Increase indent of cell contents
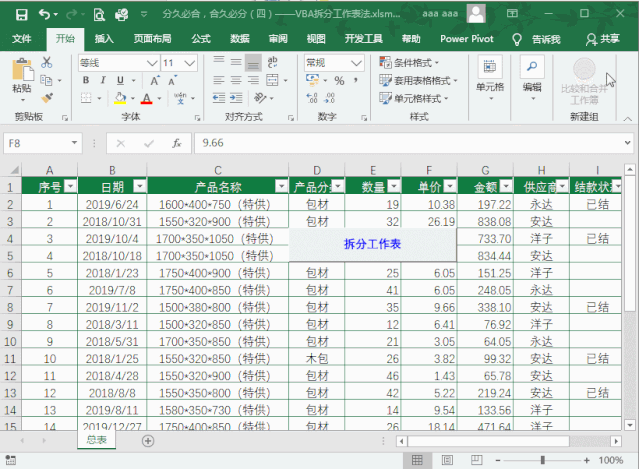Screen dimensions: 639x469 (236, 98)
